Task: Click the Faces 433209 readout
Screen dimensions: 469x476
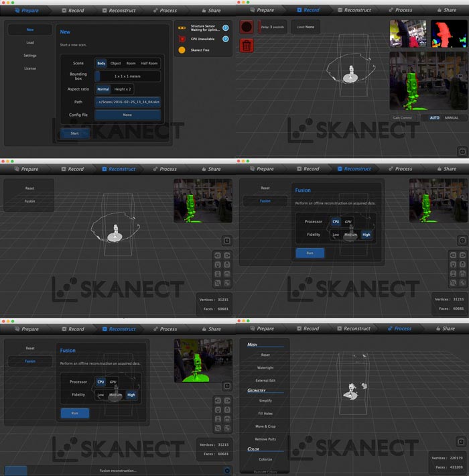Action: coord(449,467)
